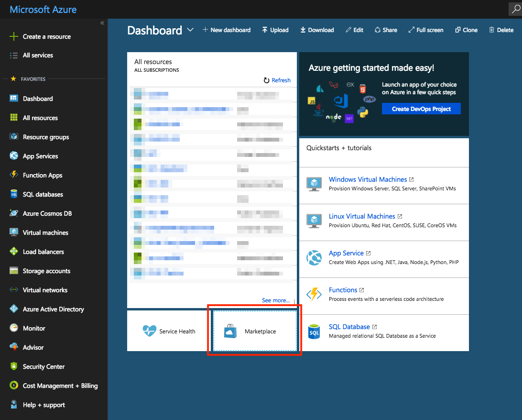Open Full screen mode from toolbar
Image resolution: width=522 pixels, height=420 pixels.
point(425,30)
